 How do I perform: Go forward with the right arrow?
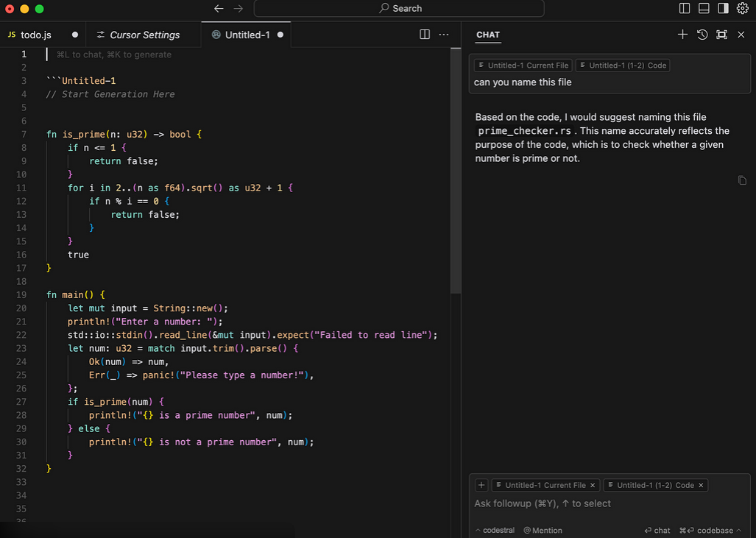(239, 9)
